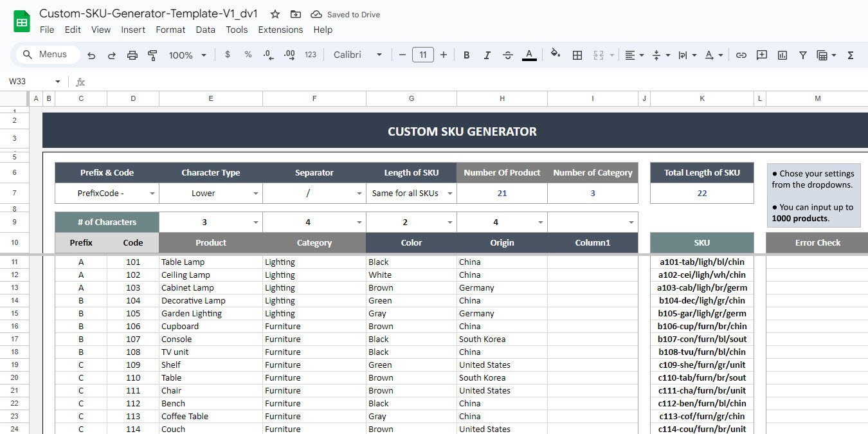The height and width of the screenshot is (434, 868).
Task: Click the borders icon in the toolbar
Action: click(x=577, y=55)
